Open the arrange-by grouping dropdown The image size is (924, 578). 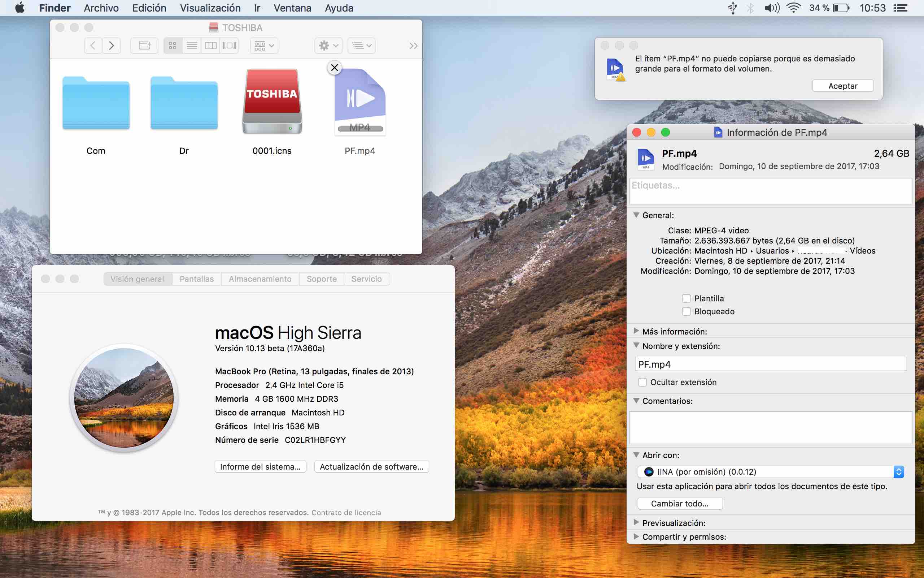(264, 46)
